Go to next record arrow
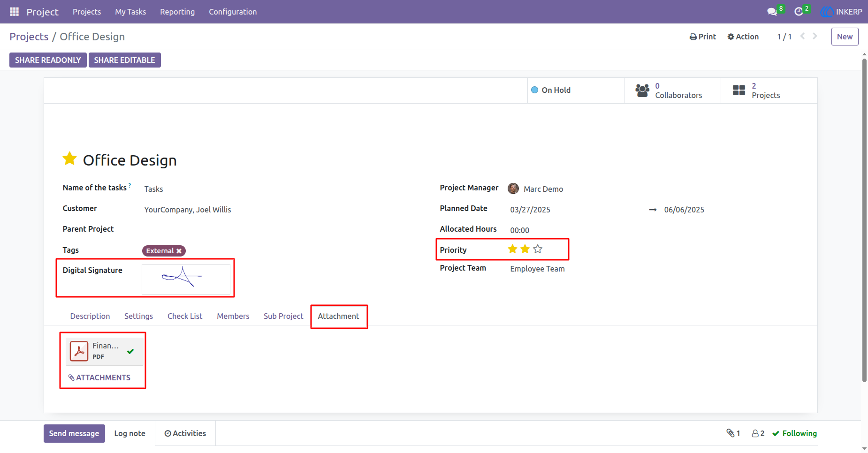868x453 pixels. tap(815, 36)
